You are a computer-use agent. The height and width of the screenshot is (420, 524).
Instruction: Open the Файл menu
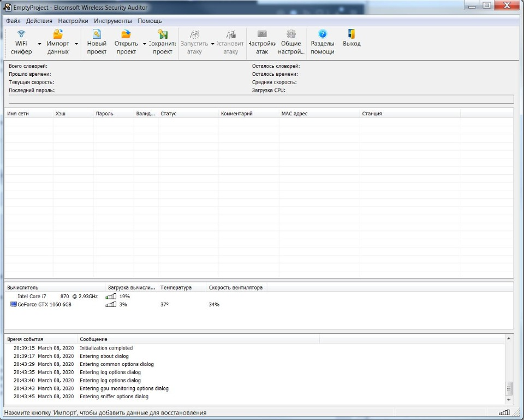pyautogui.click(x=13, y=21)
